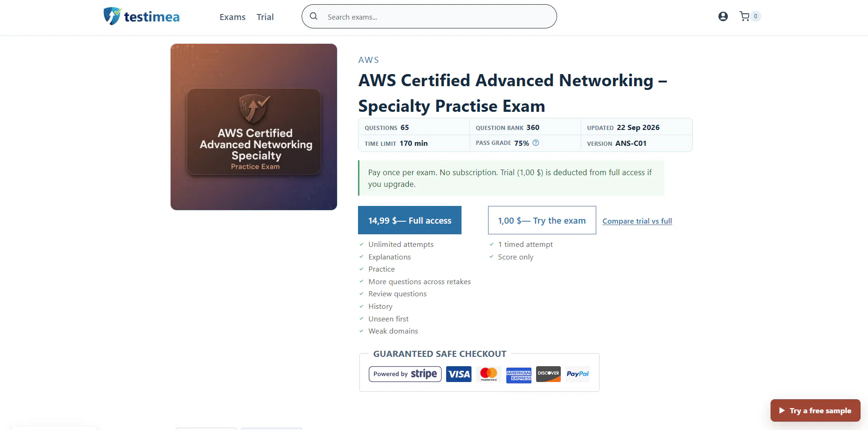The image size is (868, 430).
Task: Click the Discover card logo
Action: pos(548,374)
